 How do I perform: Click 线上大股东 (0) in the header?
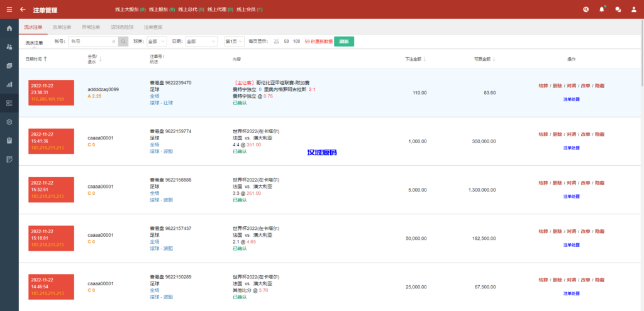(x=130, y=9)
